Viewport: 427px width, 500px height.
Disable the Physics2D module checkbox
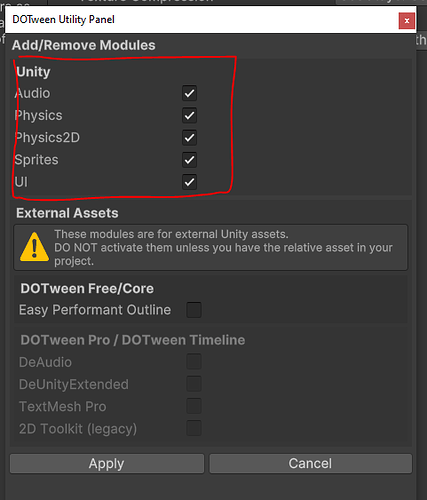pos(189,137)
